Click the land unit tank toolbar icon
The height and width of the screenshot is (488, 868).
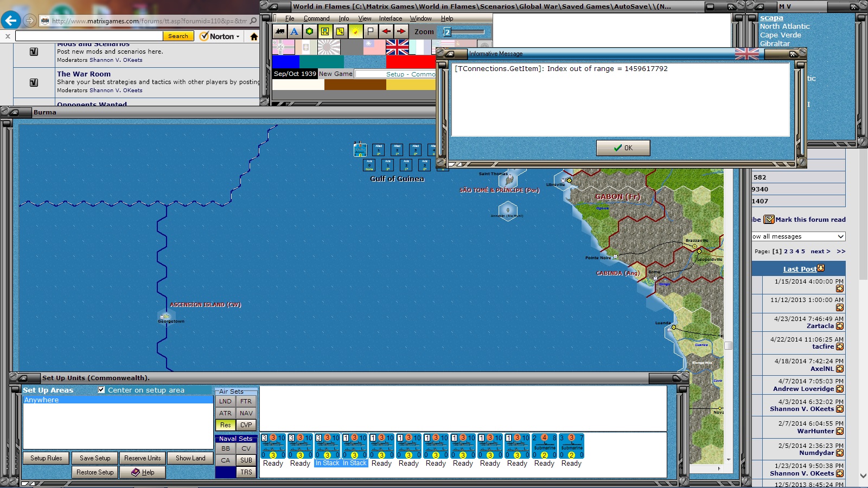(x=280, y=31)
